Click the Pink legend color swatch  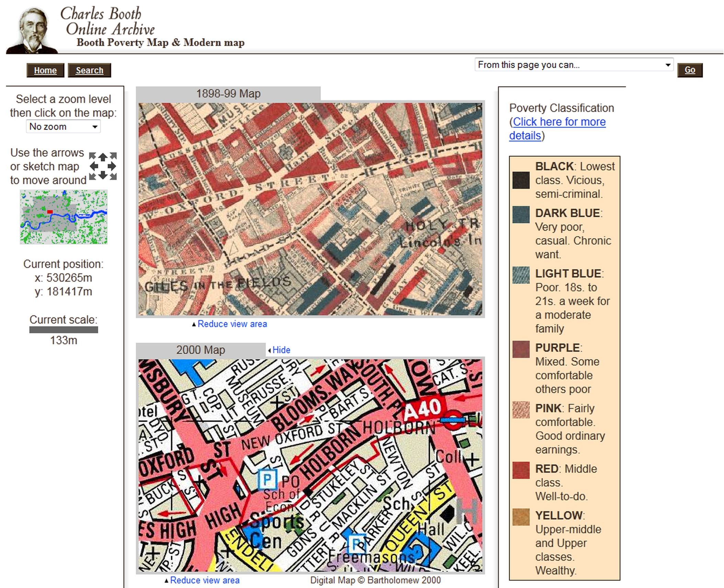pos(521,410)
